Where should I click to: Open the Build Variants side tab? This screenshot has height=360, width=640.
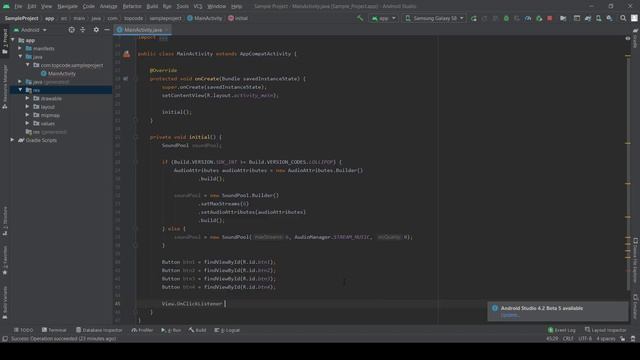pos(5,302)
